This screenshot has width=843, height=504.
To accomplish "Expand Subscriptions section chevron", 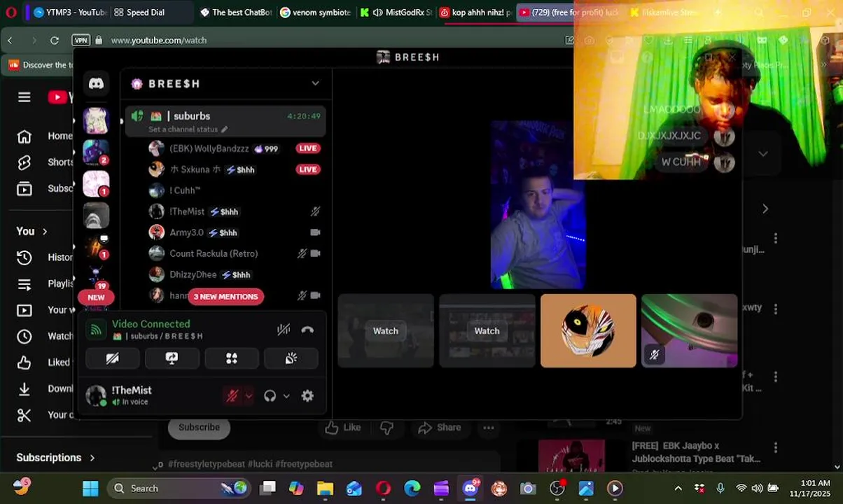I will 92,458.
